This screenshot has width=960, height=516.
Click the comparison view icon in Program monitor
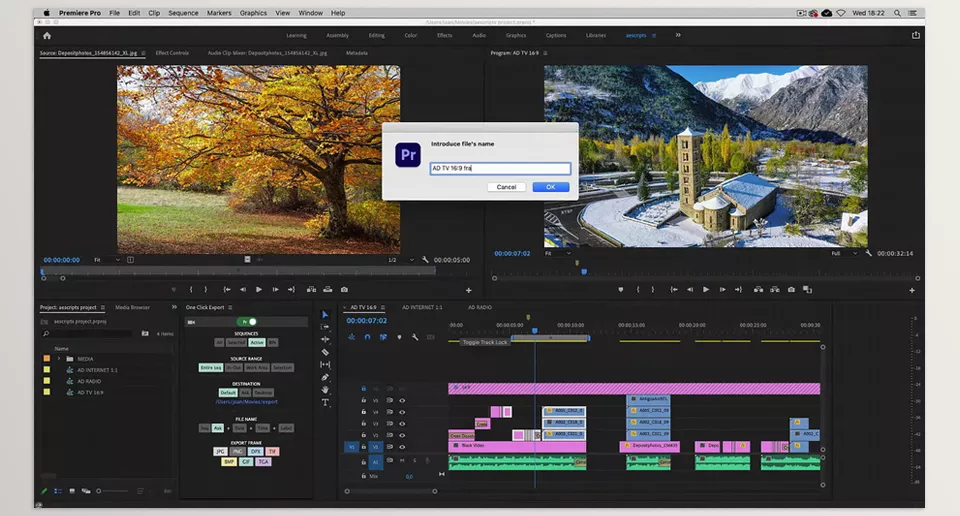pos(808,290)
